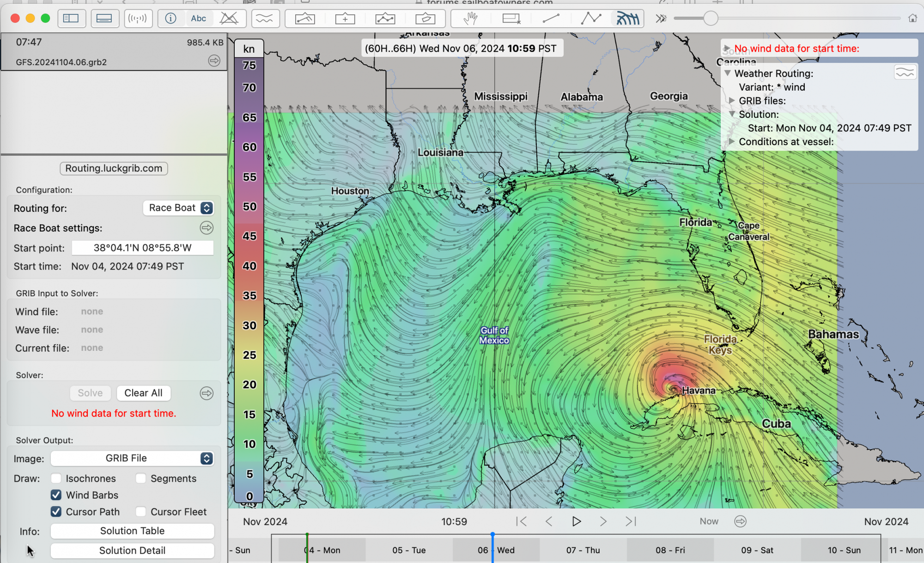
Task: Open the Solution Detail info button
Action: coord(132,551)
